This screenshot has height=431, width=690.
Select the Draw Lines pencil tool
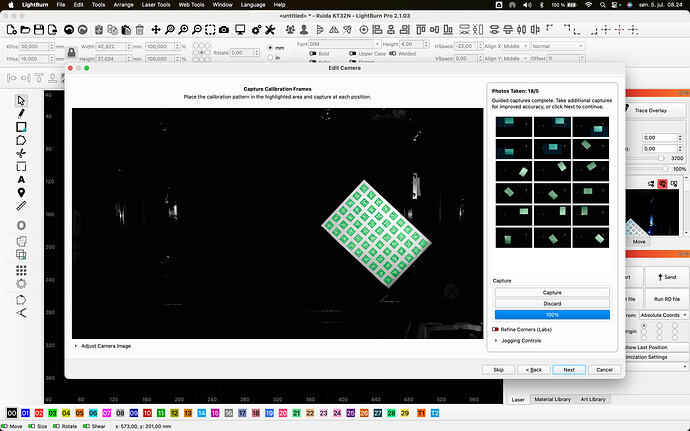21,114
